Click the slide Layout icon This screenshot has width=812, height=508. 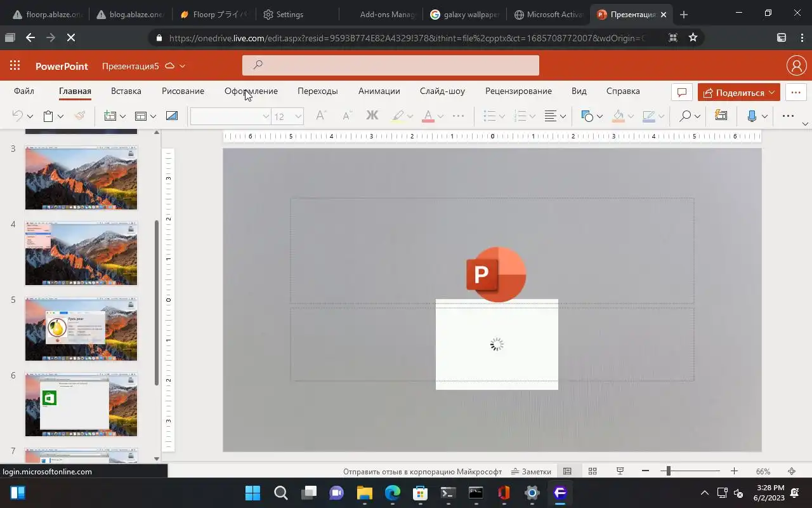tap(141, 116)
